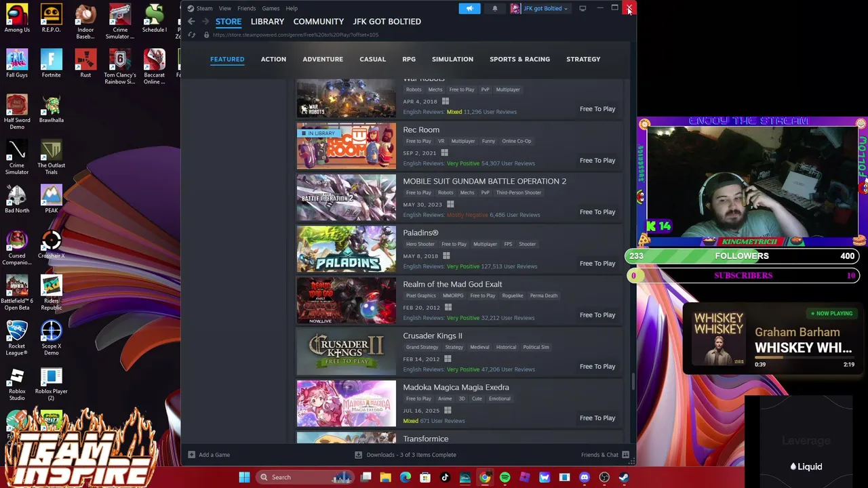Viewport: 868px width, 488px height.
Task: Open the Friends menu in Steam
Action: point(246,8)
